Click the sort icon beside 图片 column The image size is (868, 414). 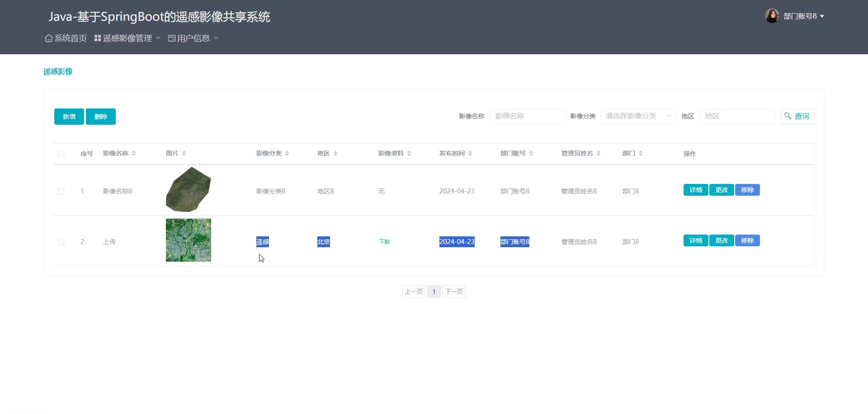tap(184, 154)
